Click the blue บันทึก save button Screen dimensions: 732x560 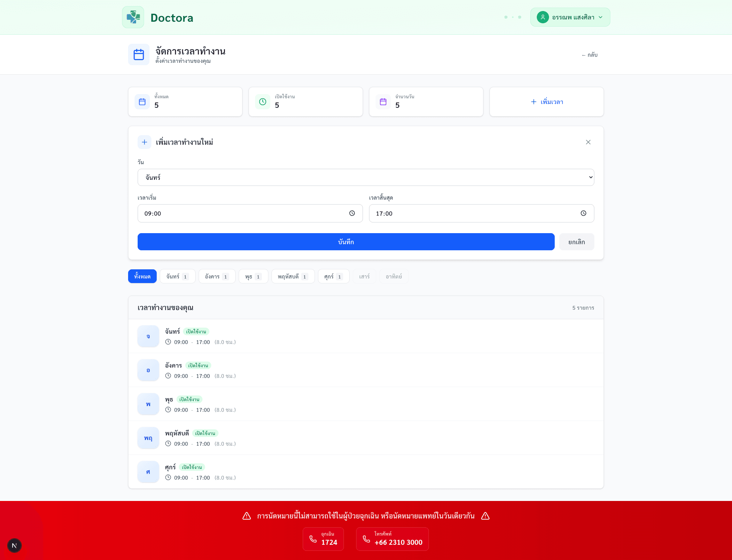[346, 242]
